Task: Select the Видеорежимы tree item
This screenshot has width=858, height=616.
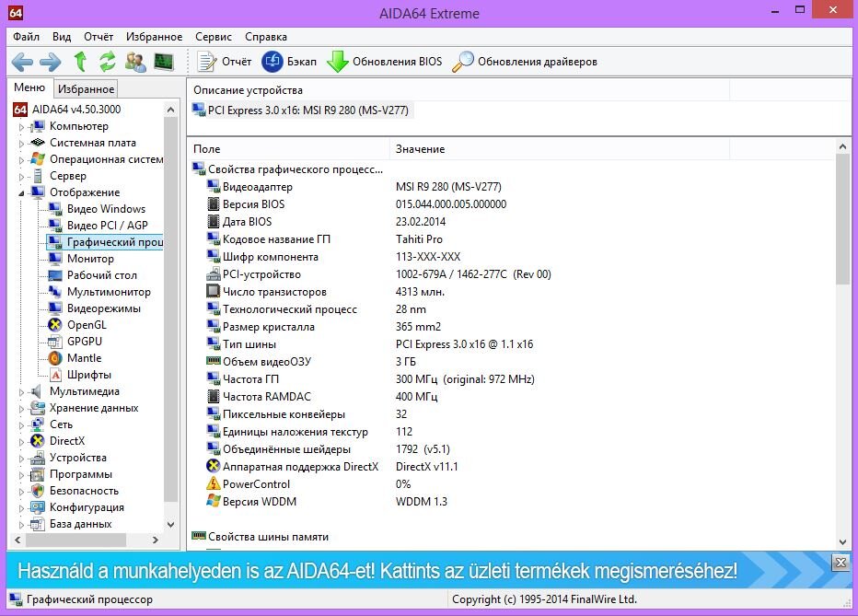Action: pos(104,308)
